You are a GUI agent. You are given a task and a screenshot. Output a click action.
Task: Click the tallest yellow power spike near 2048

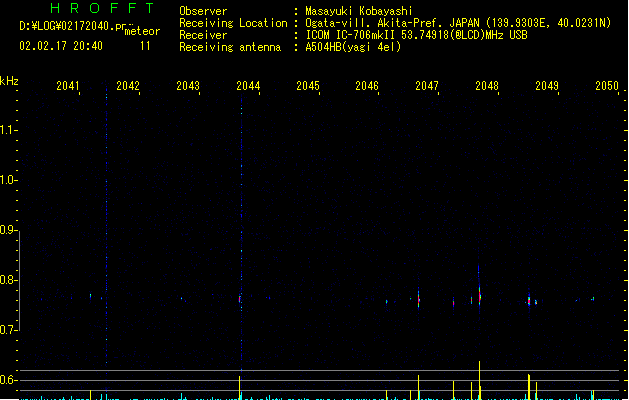(479, 380)
